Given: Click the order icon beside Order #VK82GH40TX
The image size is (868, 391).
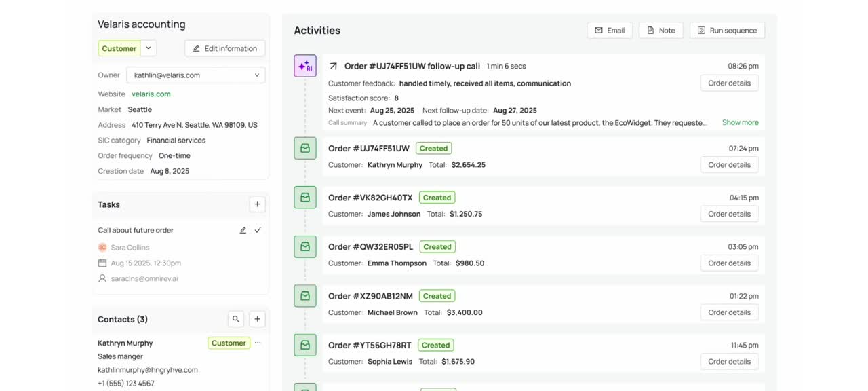Looking at the screenshot, I should pyautogui.click(x=305, y=198).
